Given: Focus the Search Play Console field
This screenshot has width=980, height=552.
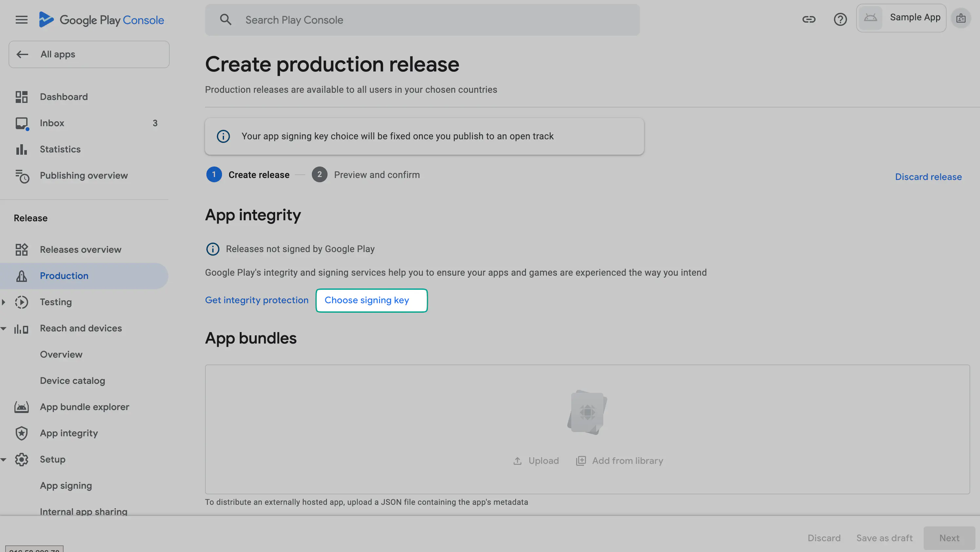Looking at the screenshot, I should (x=422, y=20).
